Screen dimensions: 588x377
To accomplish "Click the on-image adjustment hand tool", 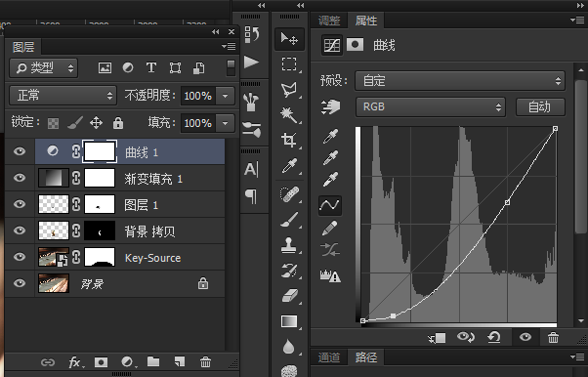I will (x=330, y=106).
